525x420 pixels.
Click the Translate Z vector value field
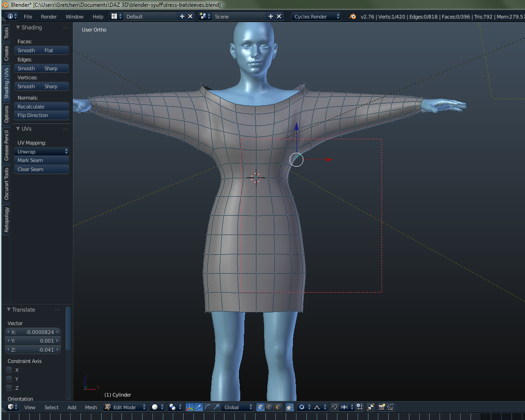click(32, 350)
